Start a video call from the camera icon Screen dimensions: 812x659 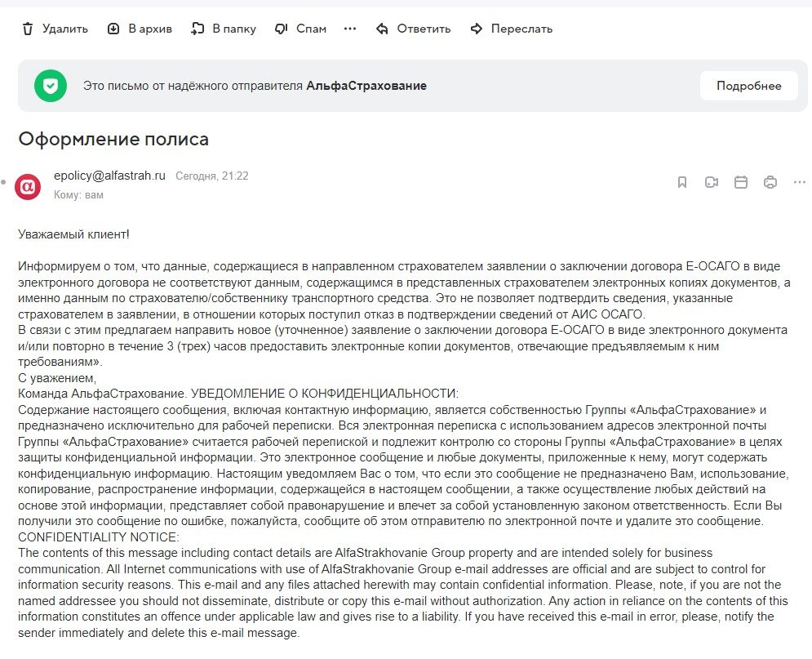[712, 182]
